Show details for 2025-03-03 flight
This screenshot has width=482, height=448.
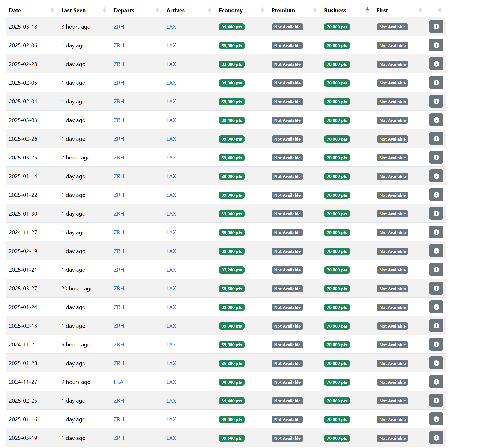click(436, 120)
